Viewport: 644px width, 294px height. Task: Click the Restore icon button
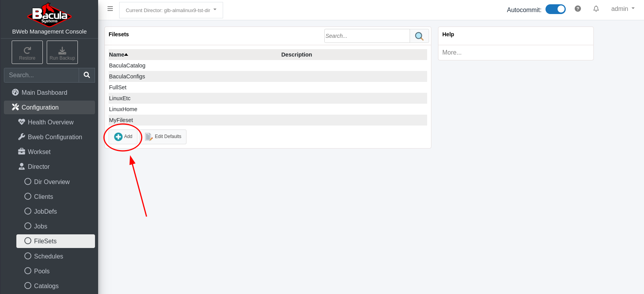pos(27,52)
